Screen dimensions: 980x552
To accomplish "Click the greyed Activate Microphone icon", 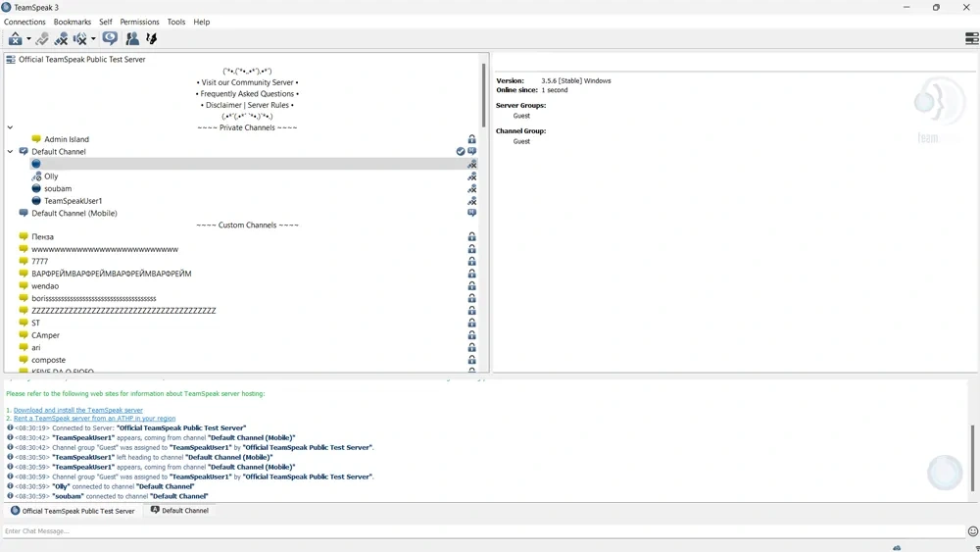I will coord(42,39).
